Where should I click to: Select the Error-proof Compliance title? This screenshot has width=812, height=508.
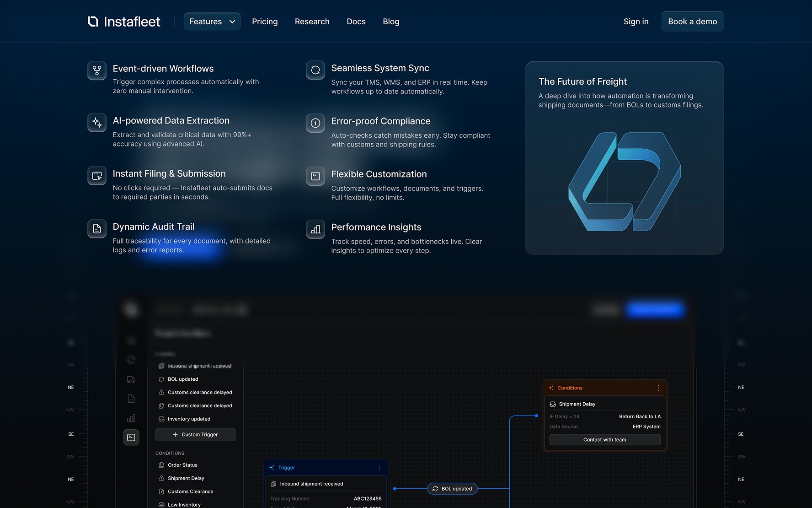pyautogui.click(x=381, y=121)
